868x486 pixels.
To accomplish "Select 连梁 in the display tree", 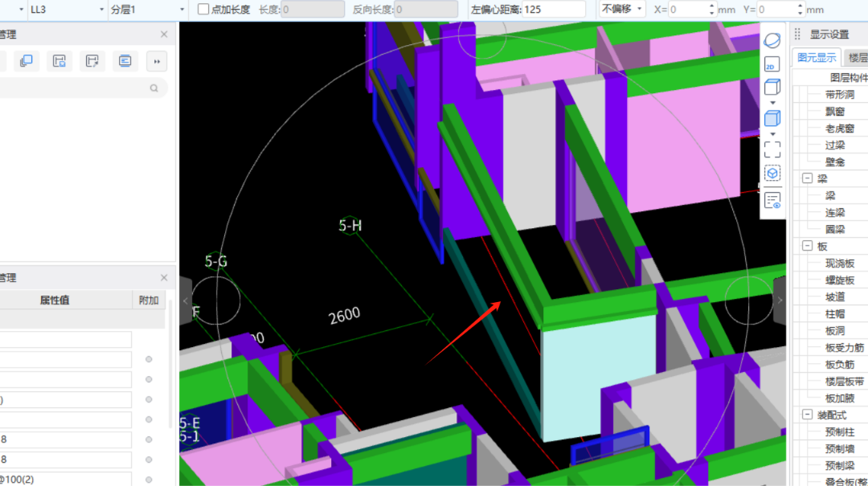I will pos(835,213).
